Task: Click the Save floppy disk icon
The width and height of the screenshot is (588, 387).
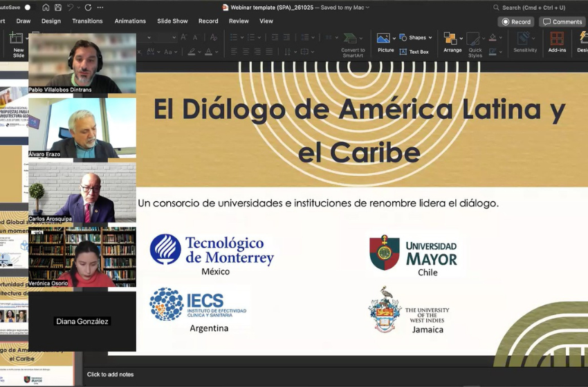Action: click(x=59, y=8)
